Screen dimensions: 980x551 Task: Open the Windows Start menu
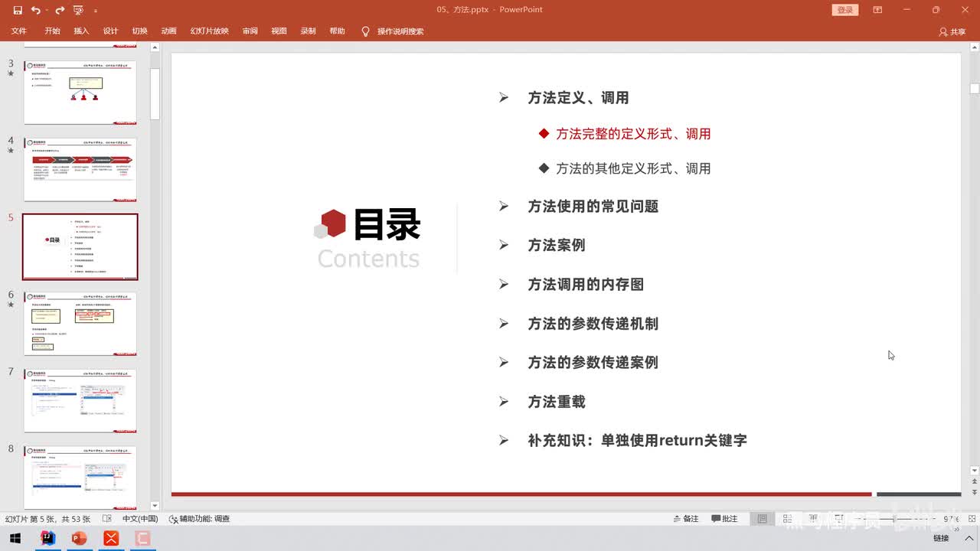(x=15, y=539)
